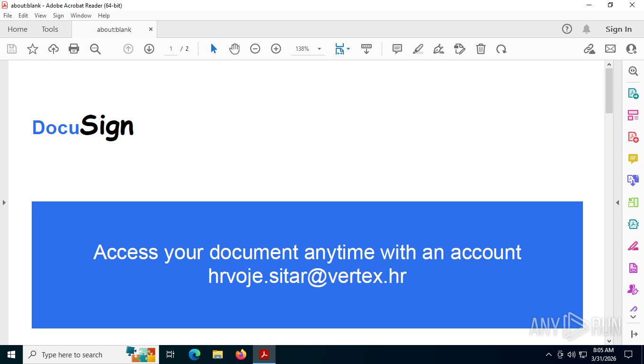Open File Explorer from taskbar
Viewport: 644px width, 364px height.
click(x=218, y=355)
